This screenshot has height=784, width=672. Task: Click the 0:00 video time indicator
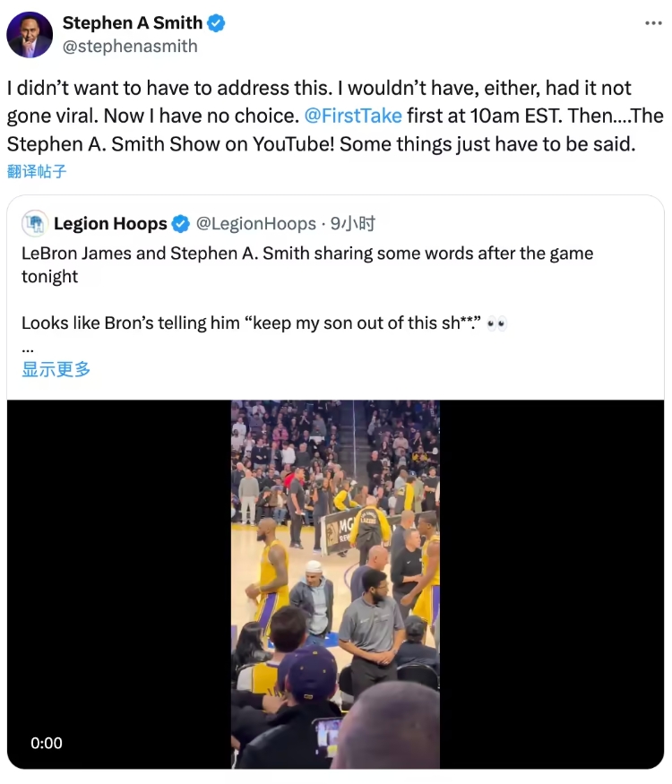(x=47, y=743)
